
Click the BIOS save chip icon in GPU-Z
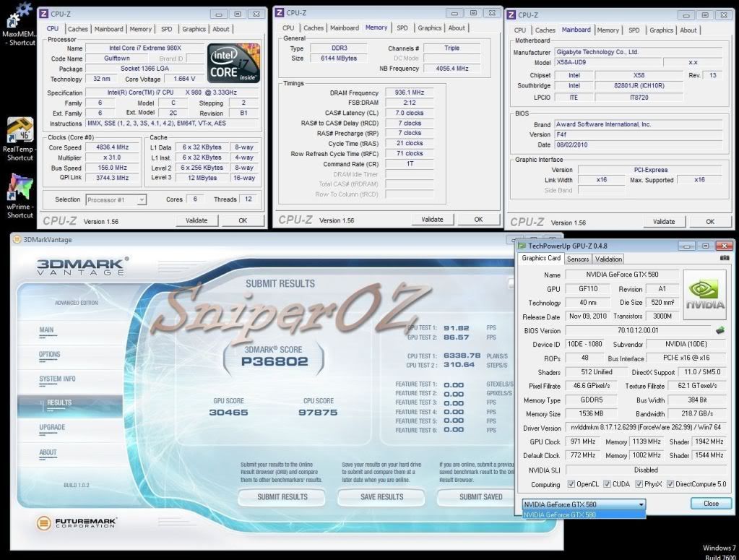coord(720,330)
